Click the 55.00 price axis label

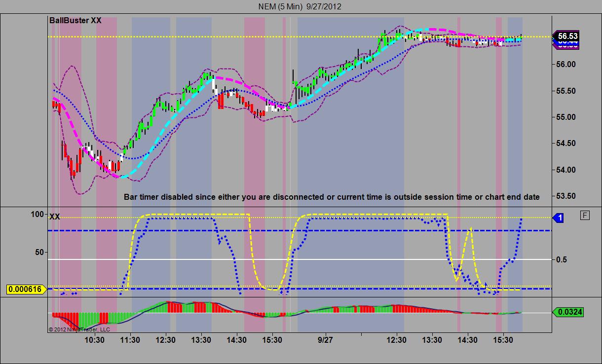click(566, 117)
